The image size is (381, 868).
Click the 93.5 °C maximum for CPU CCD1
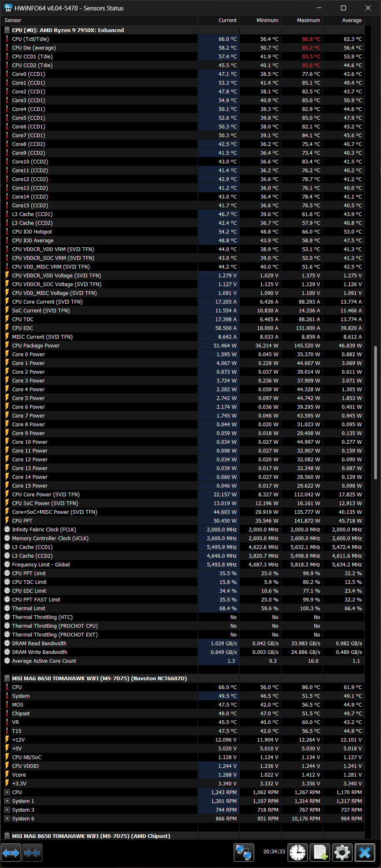tap(311, 56)
